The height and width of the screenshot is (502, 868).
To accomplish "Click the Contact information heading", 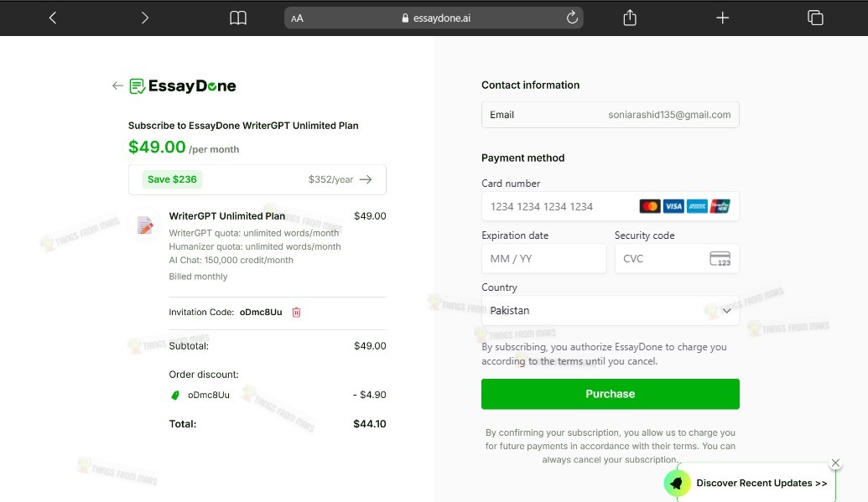I will pyautogui.click(x=530, y=85).
